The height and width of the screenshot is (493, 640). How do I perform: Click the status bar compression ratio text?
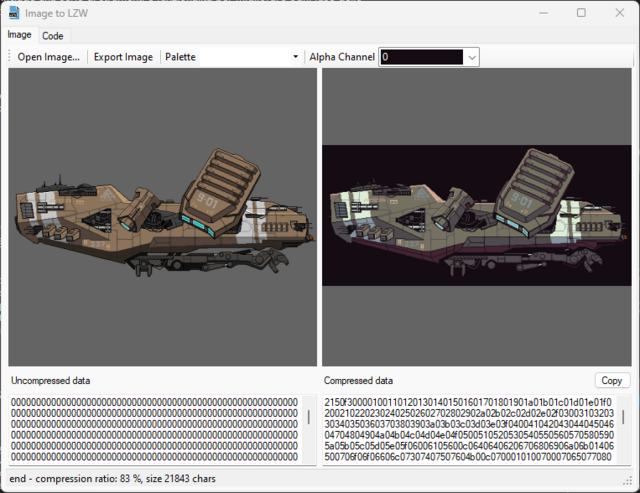[112, 478]
